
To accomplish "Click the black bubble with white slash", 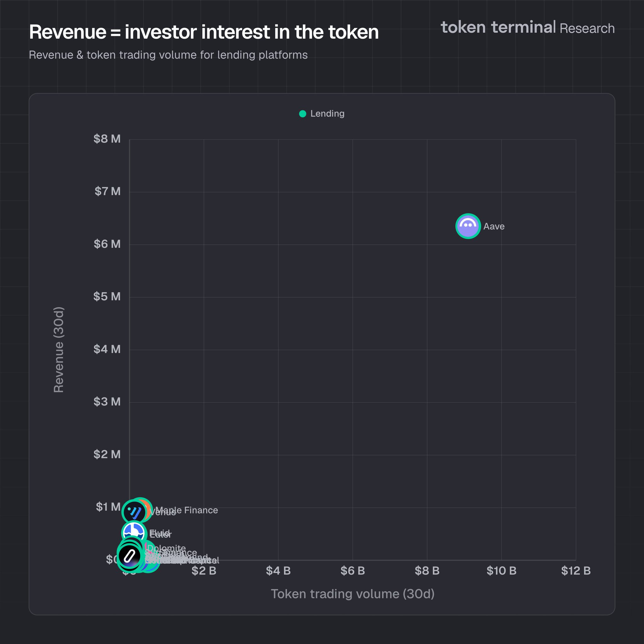I will tap(130, 556).
